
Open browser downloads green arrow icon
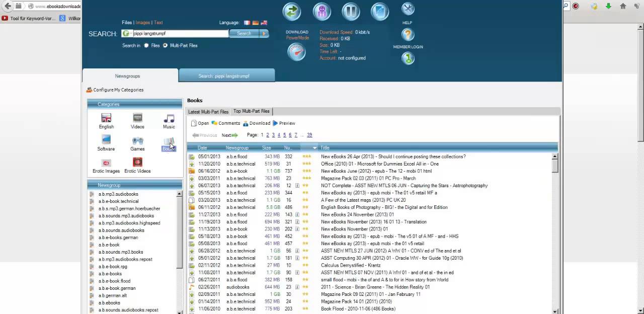[608, 6]
